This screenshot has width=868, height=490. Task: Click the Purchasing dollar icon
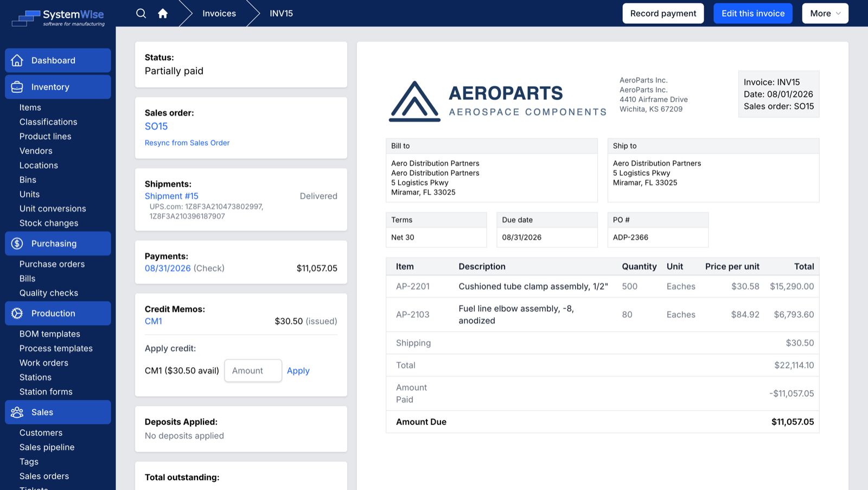point(17,244)
